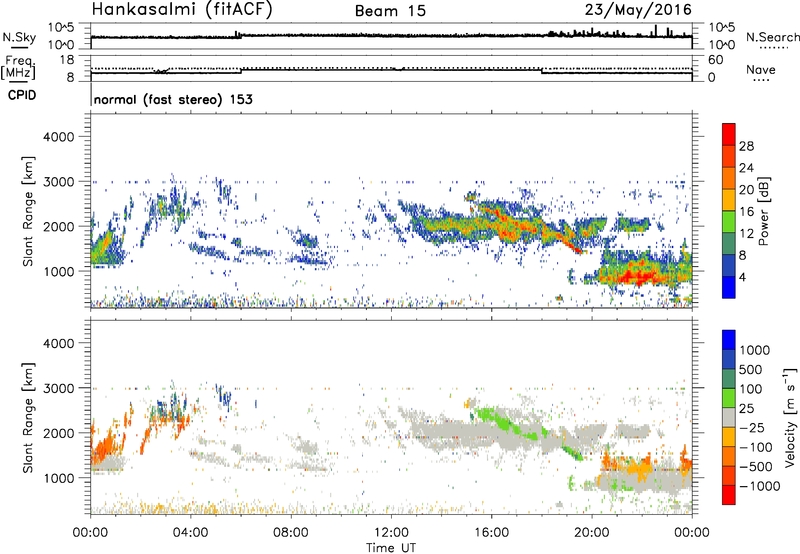Click the '1000' tick in Velocity panel

pyautogui.click(x=58, y=478)
